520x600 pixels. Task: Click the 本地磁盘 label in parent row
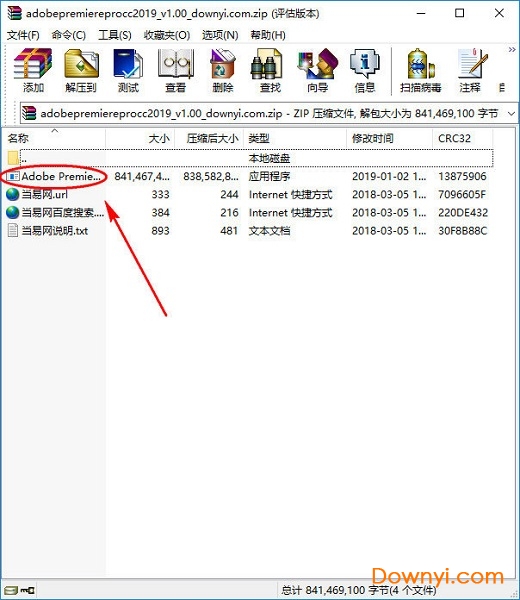(x=269, y=158)
